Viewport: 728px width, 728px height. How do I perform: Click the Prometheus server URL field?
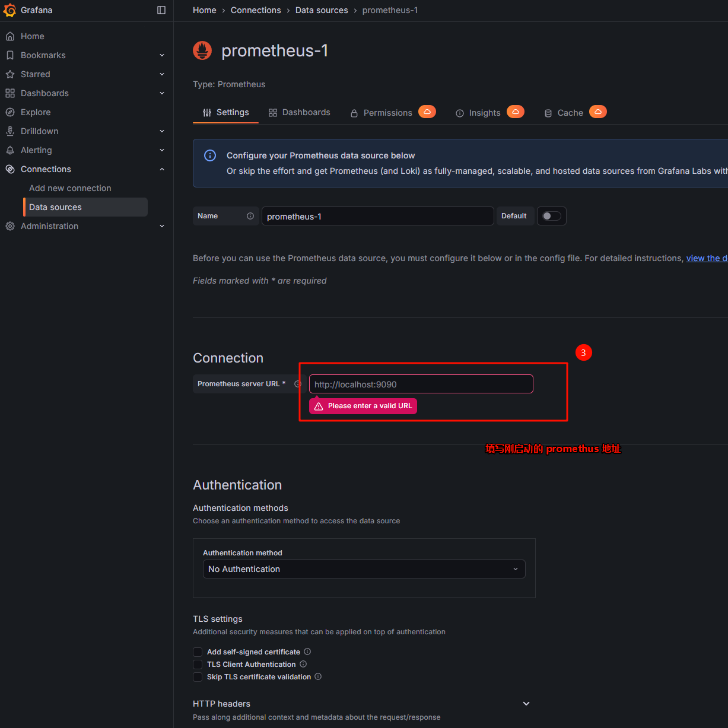(421, 384)
